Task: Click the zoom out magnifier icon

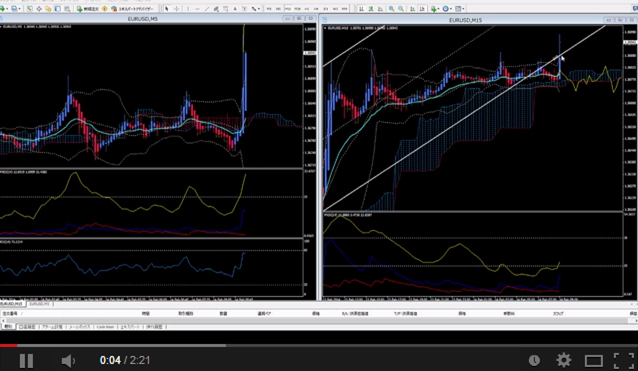Action: 401,9
